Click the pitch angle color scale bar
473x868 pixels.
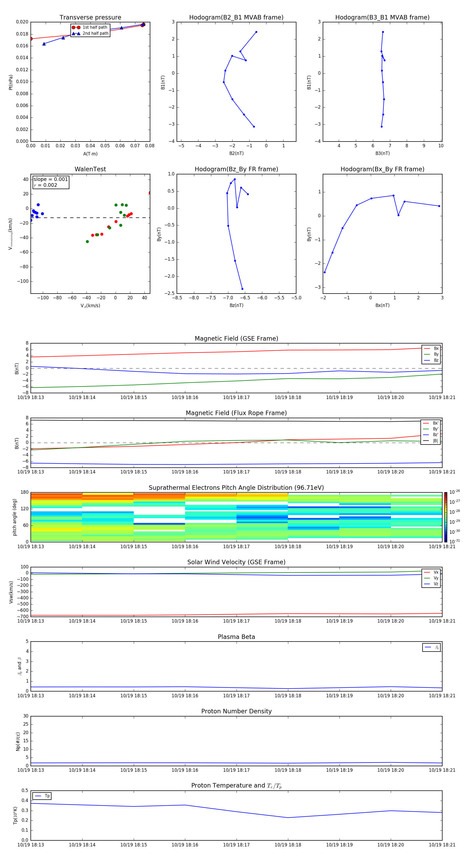click(x=446, y=517)
